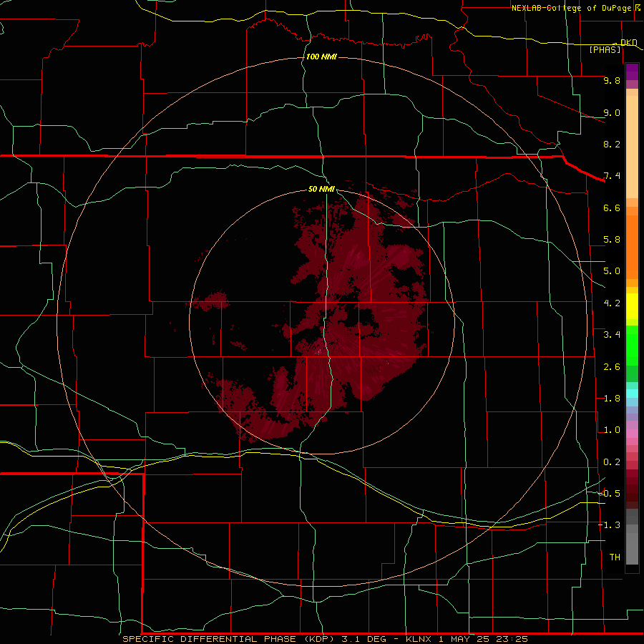Click the bright green color bar segment
644x644 pixels.
click(632, 346)
